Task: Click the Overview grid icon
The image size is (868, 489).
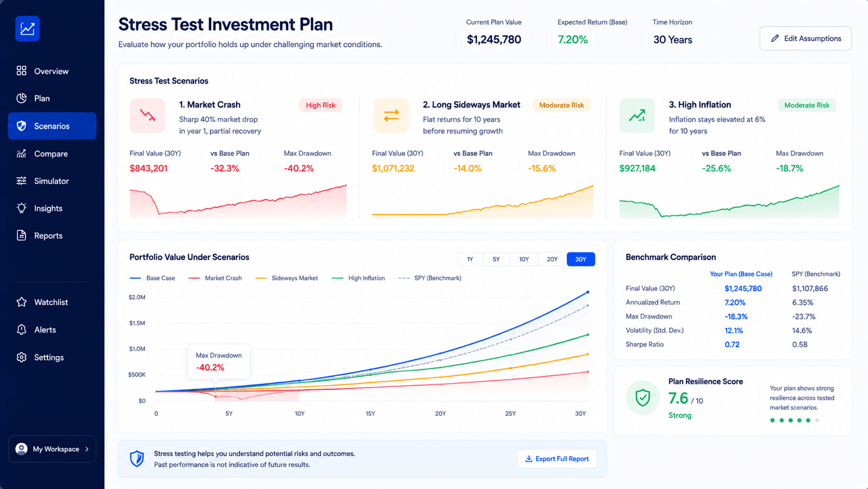Action: coord(21,71)
